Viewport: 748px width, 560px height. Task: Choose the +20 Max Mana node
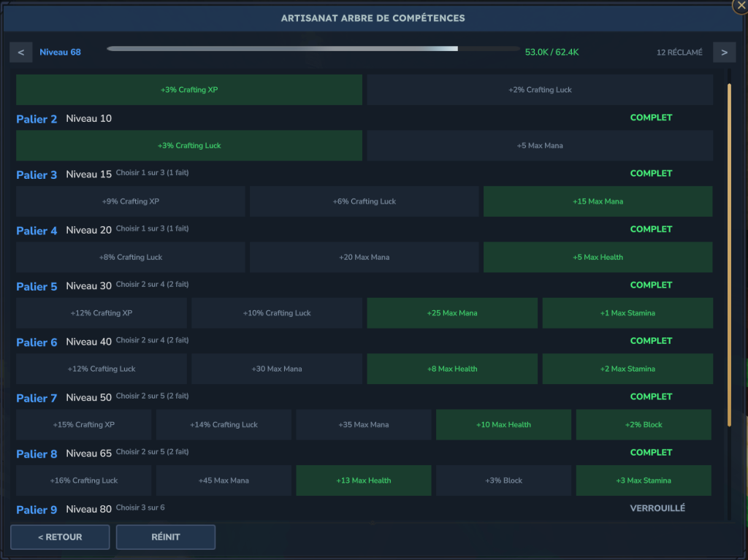pos(364,257)
